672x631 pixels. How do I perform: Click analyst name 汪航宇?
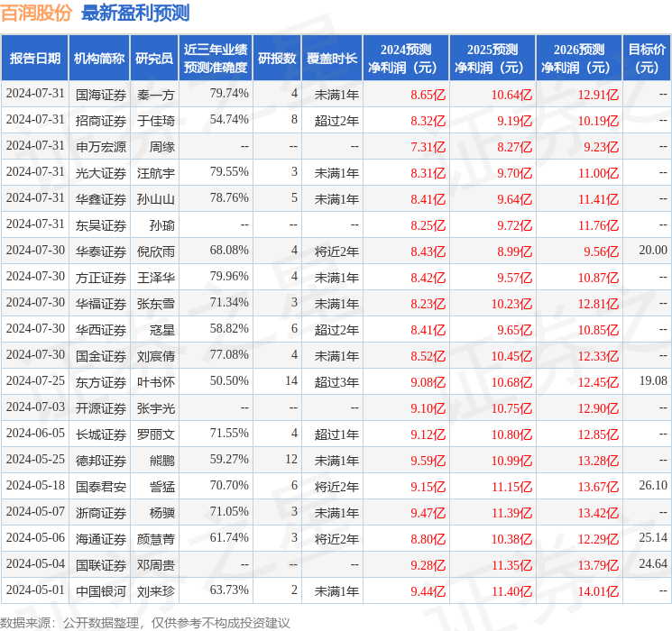tap(155, 173)
